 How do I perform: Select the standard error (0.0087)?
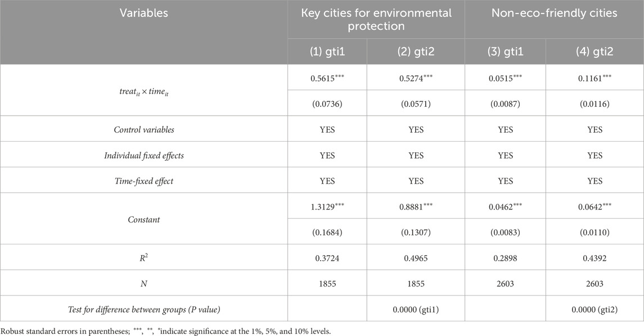click(506, 103)
